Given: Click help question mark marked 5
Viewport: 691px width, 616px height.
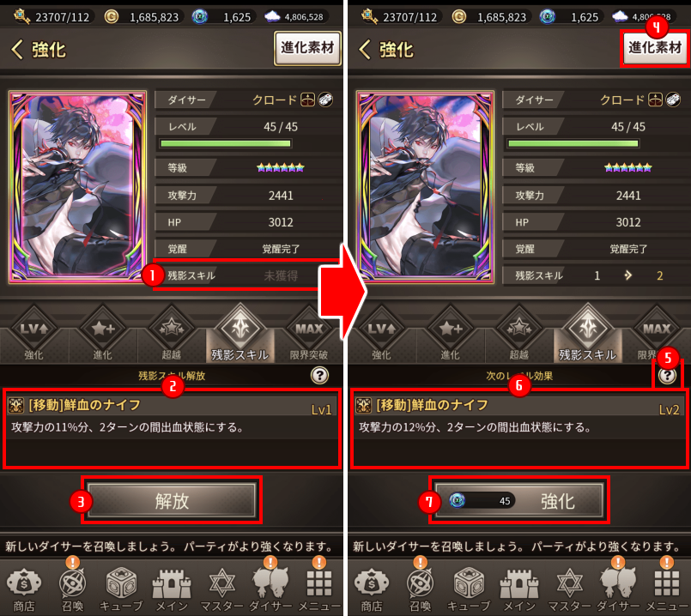Looking at the screenshot, I should 667,376.
